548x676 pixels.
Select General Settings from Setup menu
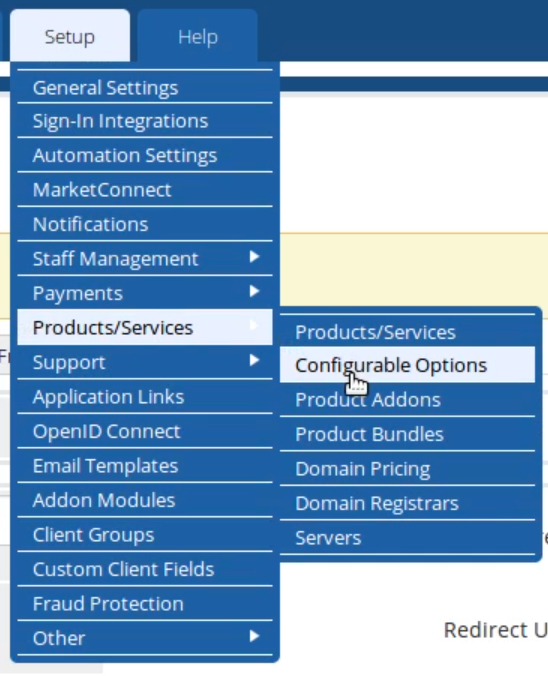pyautogui.click(x=145, y=88)
